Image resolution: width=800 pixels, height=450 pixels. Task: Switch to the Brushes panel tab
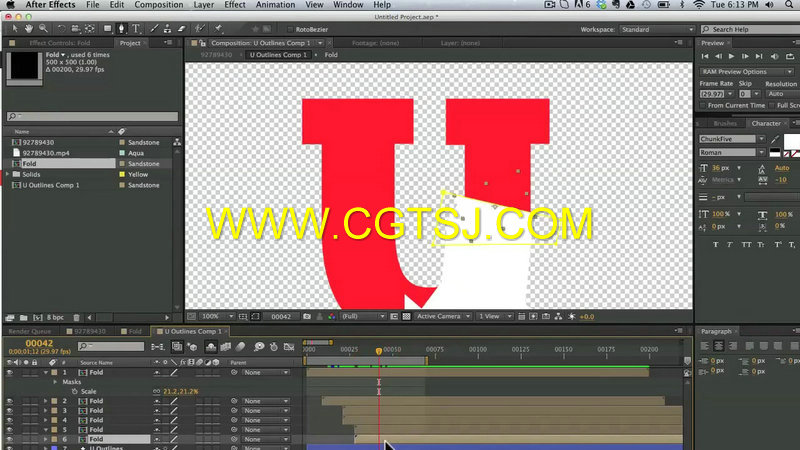725,123
